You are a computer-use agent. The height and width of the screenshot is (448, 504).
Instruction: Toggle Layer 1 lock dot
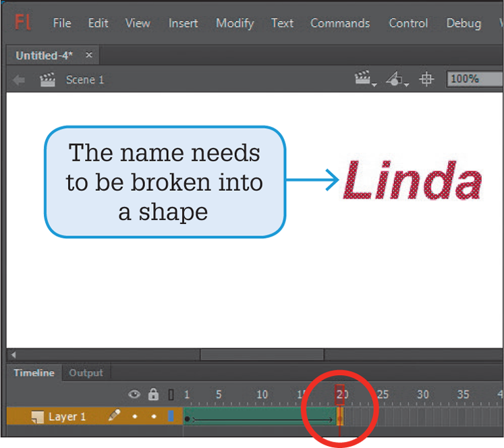point(154,416)
